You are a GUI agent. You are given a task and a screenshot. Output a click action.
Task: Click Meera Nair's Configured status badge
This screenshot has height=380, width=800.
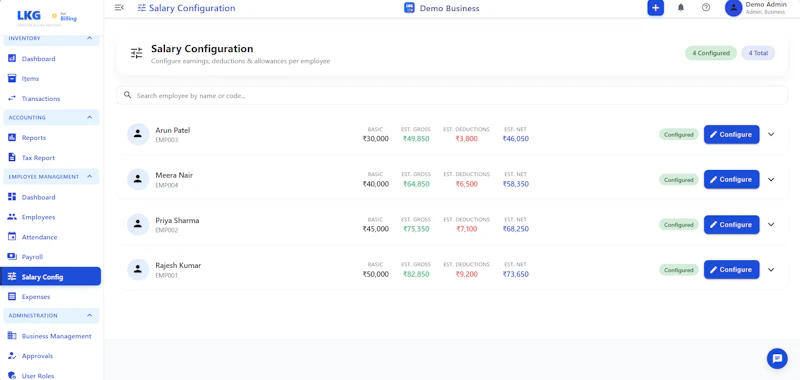[679, 180]
